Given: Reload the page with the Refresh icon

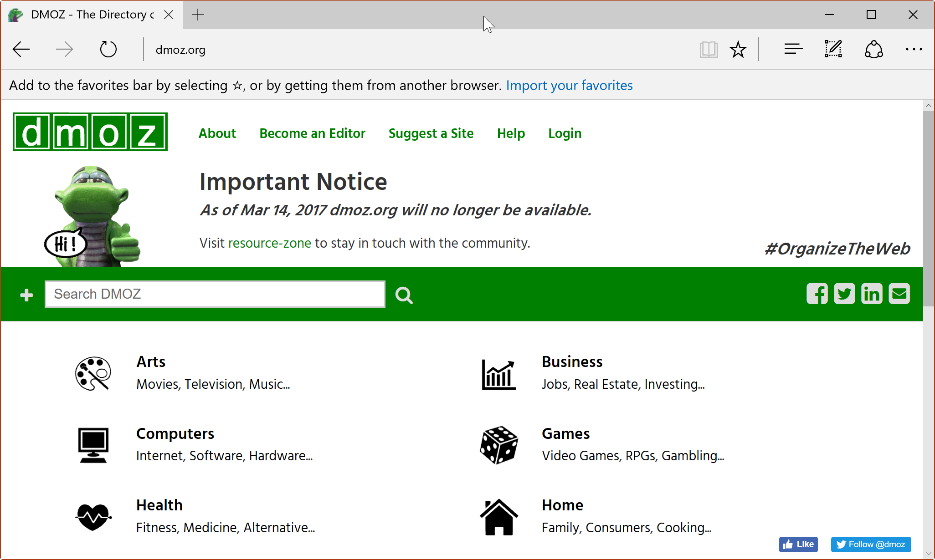Looking at the screenshot, I should (108, 49).
